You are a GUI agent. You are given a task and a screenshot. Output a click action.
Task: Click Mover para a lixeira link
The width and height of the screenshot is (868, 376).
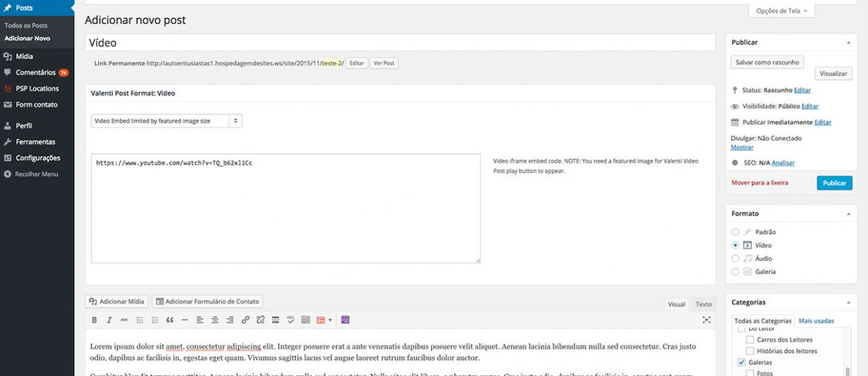click(759, 183)
